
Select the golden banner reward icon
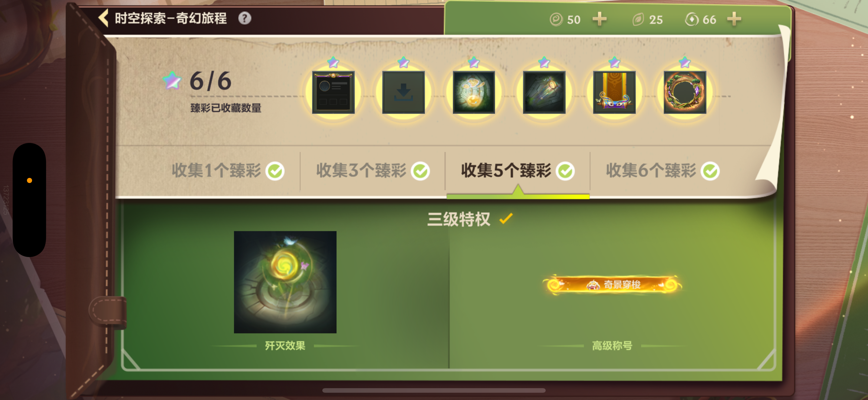[614, 92]
